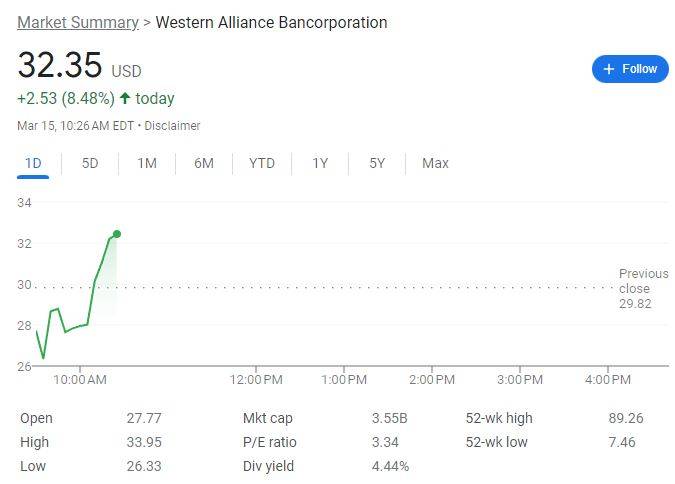Click the green current-price dot on chart

click(x=117, y=234)
